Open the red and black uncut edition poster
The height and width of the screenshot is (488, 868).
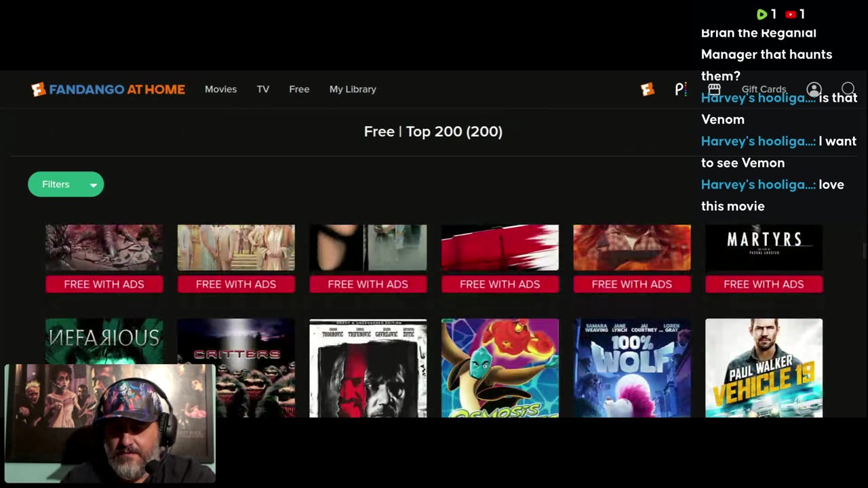[368, 368]
